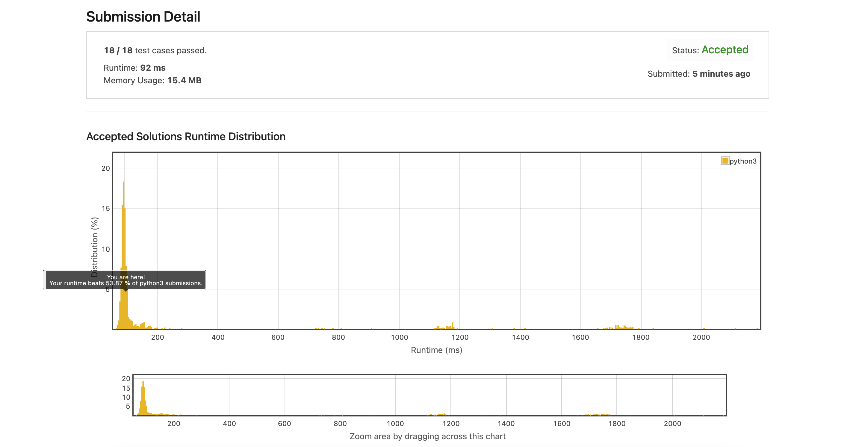Click the 92 ms runtime value

click(x=153, y=68)
